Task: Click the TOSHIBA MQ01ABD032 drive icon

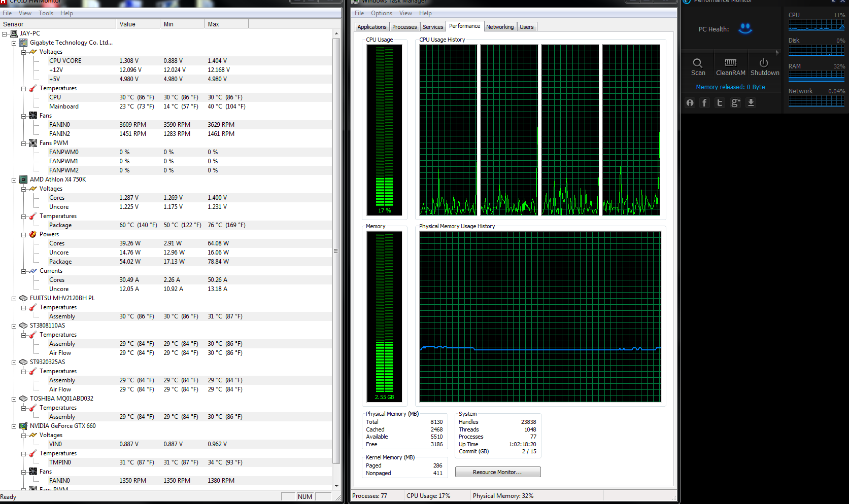Action: click(23, 399)
